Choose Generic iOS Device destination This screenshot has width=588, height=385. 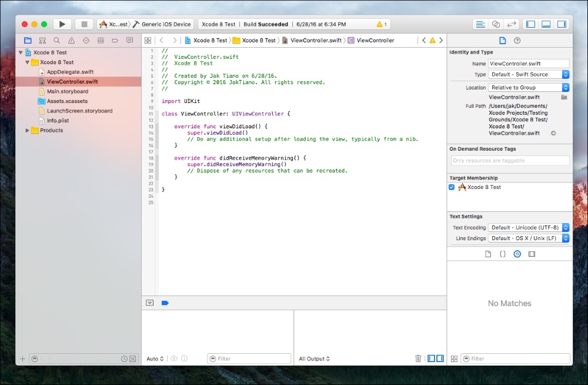pos(162,24)
